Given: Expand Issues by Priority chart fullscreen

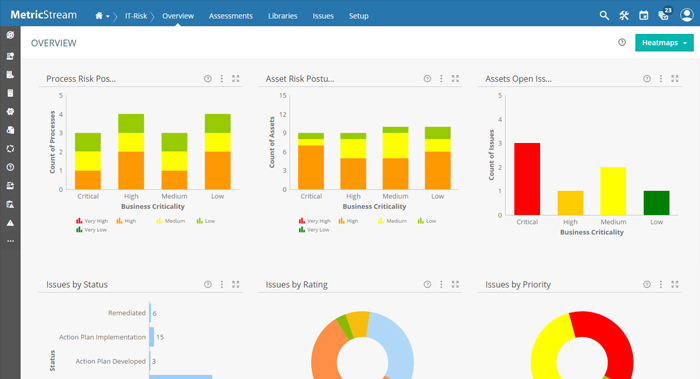Looking at the screenshot, I should point(675,284).
